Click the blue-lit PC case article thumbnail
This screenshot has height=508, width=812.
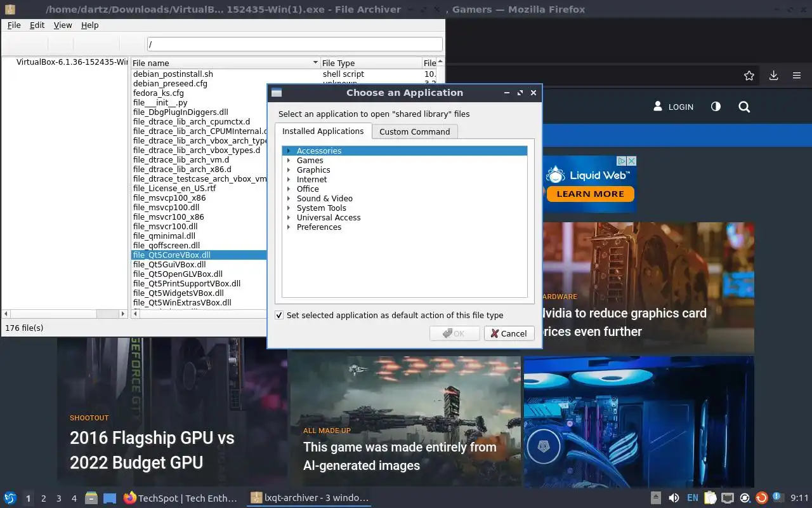(639, 420)
